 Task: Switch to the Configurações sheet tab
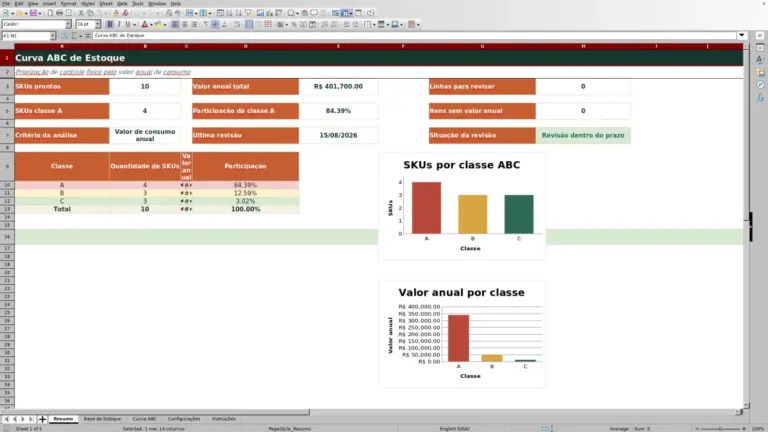coord(184,419)
